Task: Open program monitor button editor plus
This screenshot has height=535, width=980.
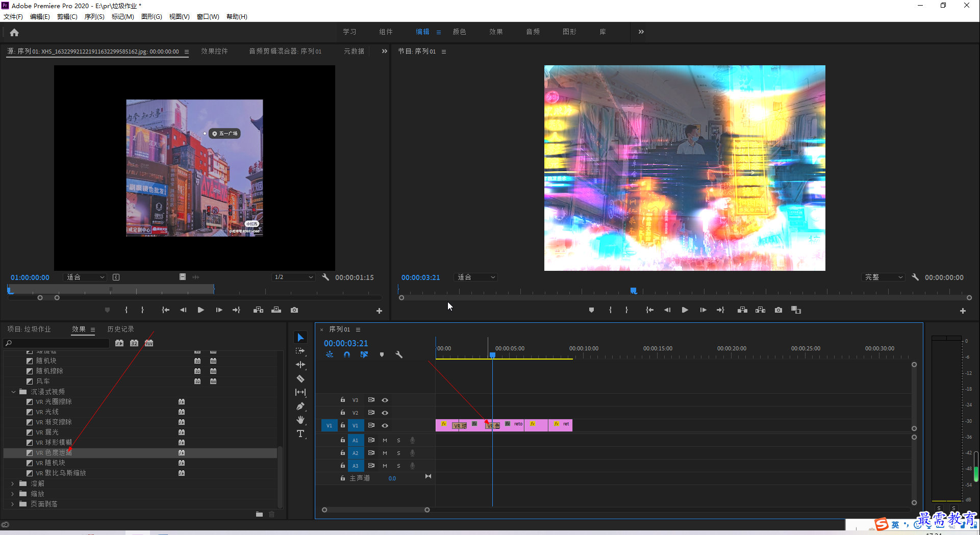Action: pyautogui.click(x=963, y=311)
